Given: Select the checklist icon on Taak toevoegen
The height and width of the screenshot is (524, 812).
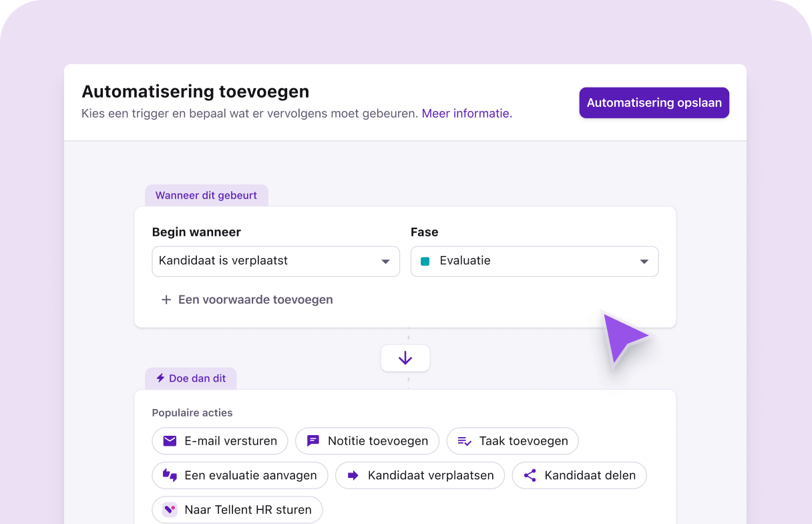Looking at the screenshot, I should pos(465,440).
